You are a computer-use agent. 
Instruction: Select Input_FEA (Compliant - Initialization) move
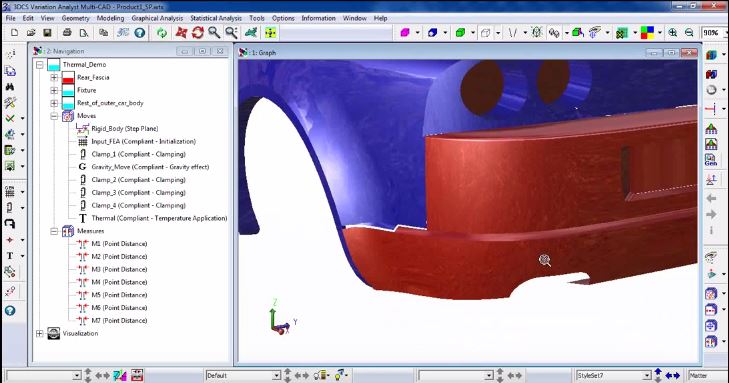click(x=144, y=141)
